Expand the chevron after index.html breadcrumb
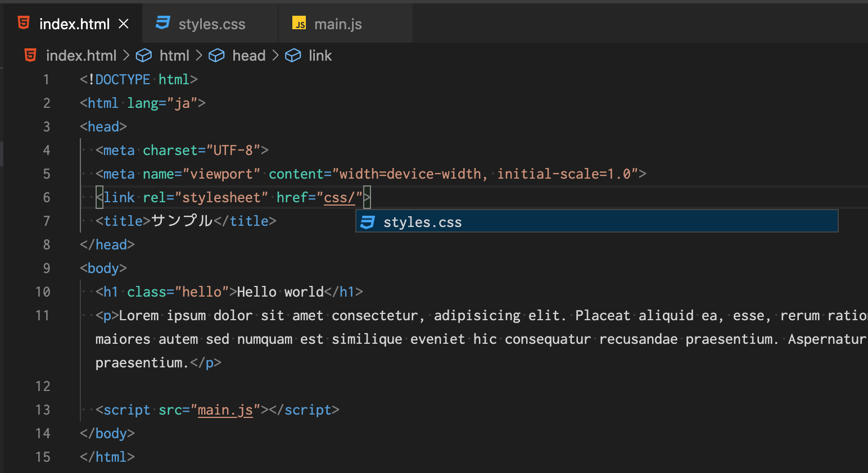The width and height of the screenshot is (868, 473). click(x=126, y=56)
